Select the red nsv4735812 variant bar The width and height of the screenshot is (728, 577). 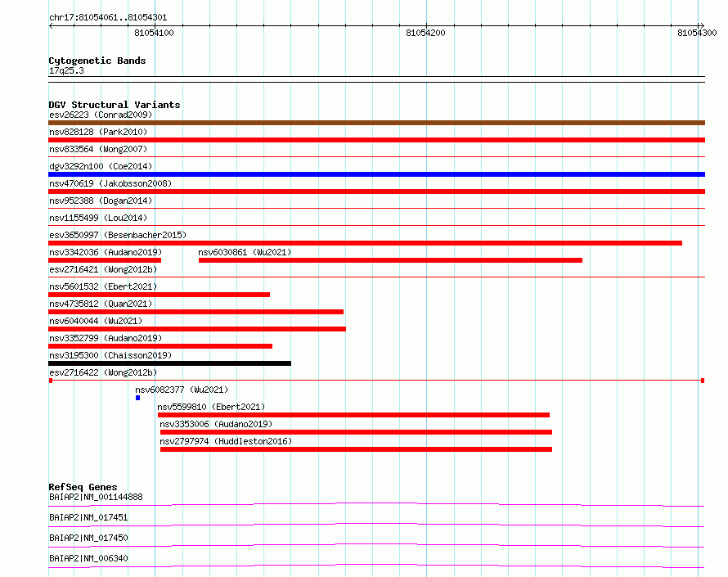coord(196,312)
